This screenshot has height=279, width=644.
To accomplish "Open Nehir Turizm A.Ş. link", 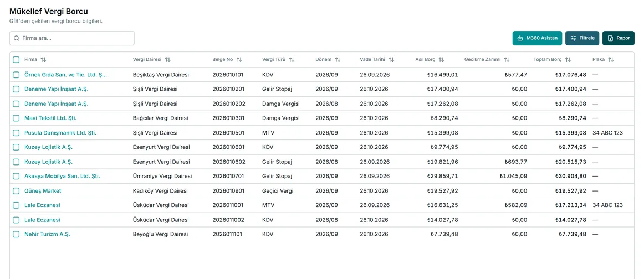I will click(47, 234).
